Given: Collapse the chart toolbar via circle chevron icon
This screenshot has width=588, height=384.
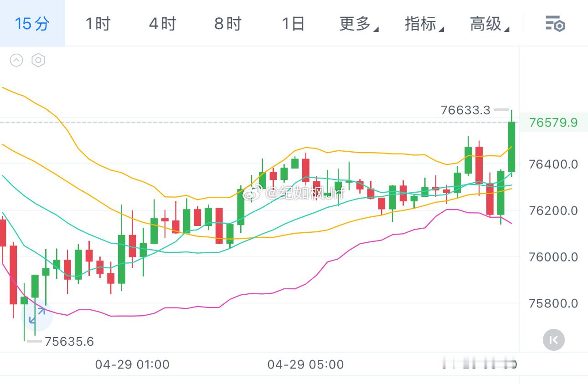Looking at the screenshot, I should 16,60.
